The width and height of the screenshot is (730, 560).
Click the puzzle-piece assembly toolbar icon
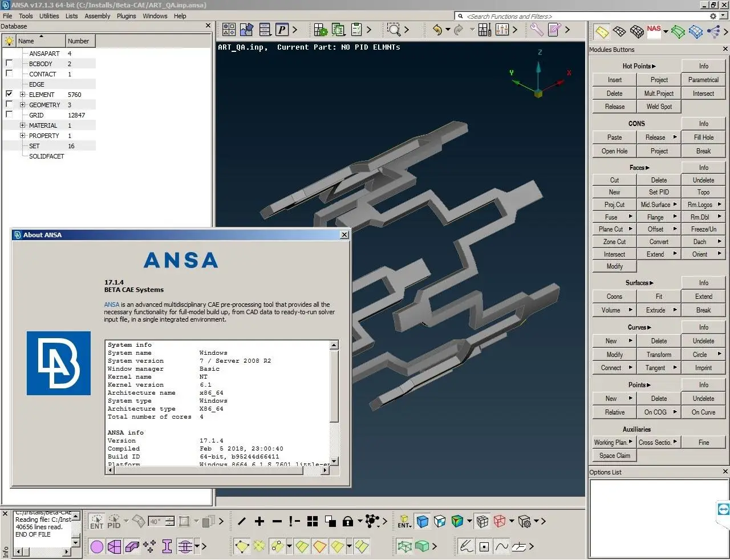(x=246, y=30)
